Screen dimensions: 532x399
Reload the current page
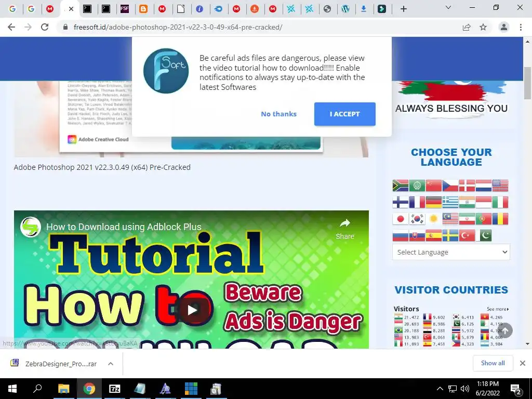pyautogui.click(x=45, y=27)
